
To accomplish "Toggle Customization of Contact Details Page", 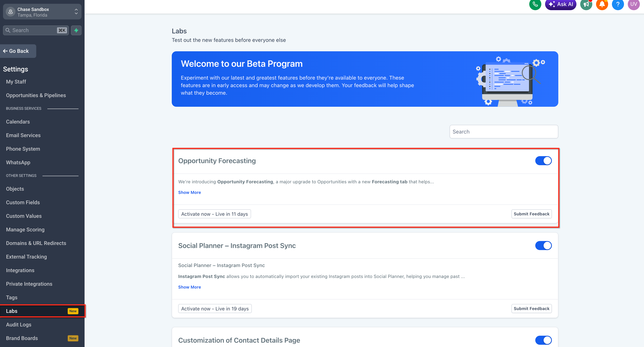I will (x=543, y=340).
